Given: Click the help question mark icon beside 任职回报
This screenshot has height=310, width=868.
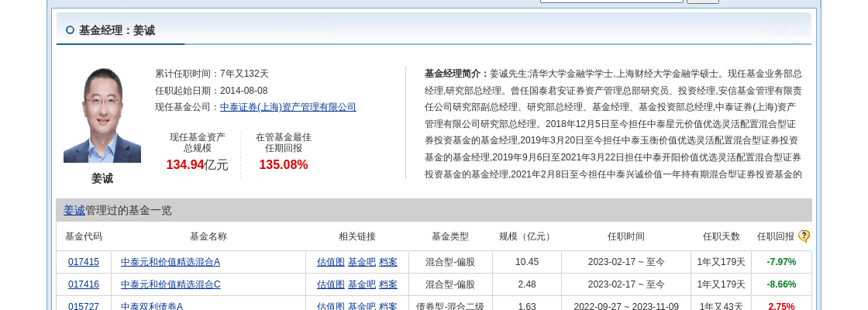Looking at the screenshot, I should coord(804,236).
